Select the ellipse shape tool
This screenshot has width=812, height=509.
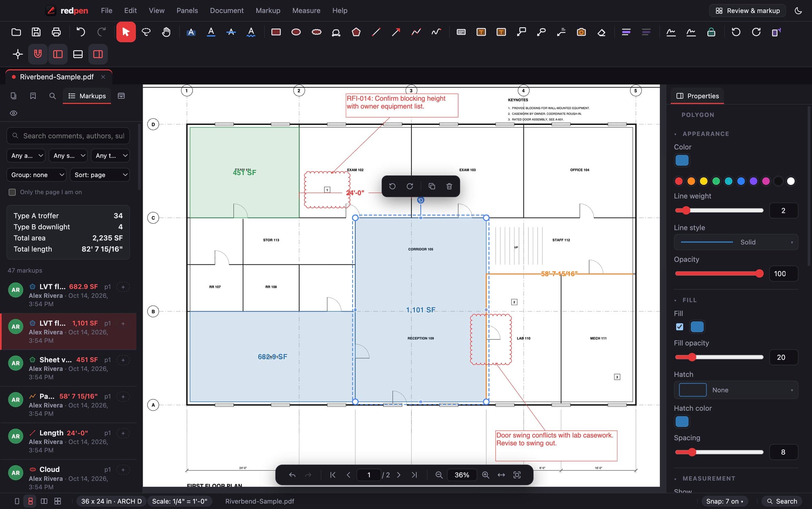(x=296, y=32)
